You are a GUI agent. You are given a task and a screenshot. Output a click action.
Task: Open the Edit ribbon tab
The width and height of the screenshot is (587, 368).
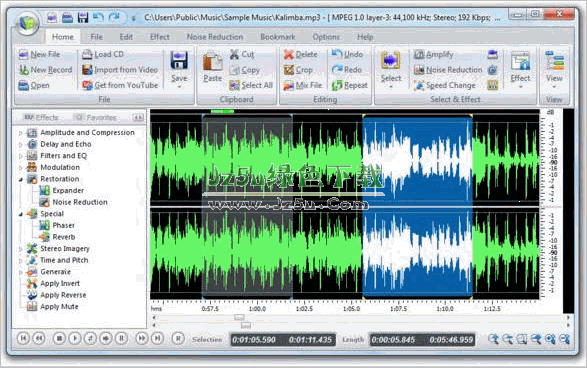click(126, 37)
